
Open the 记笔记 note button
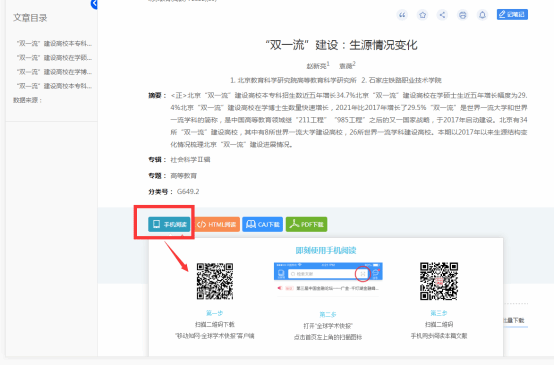[512, 14]
